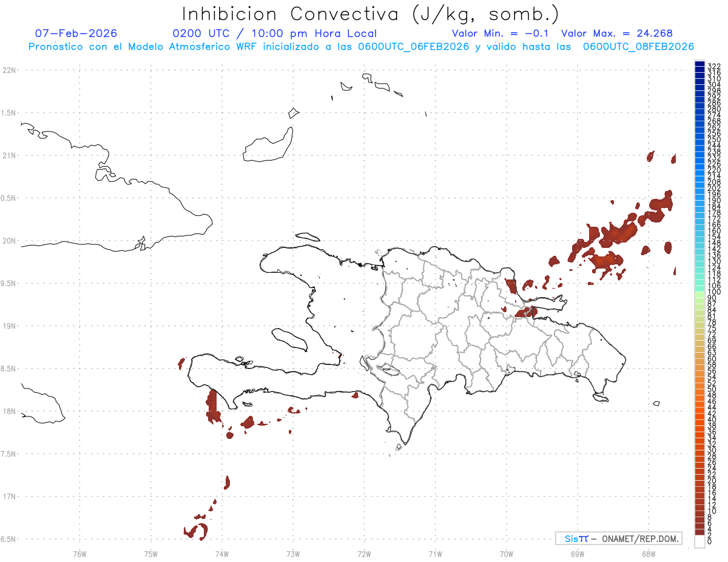Click the '190' colorbar value label
728x562 pixels.
pos(714,200)
